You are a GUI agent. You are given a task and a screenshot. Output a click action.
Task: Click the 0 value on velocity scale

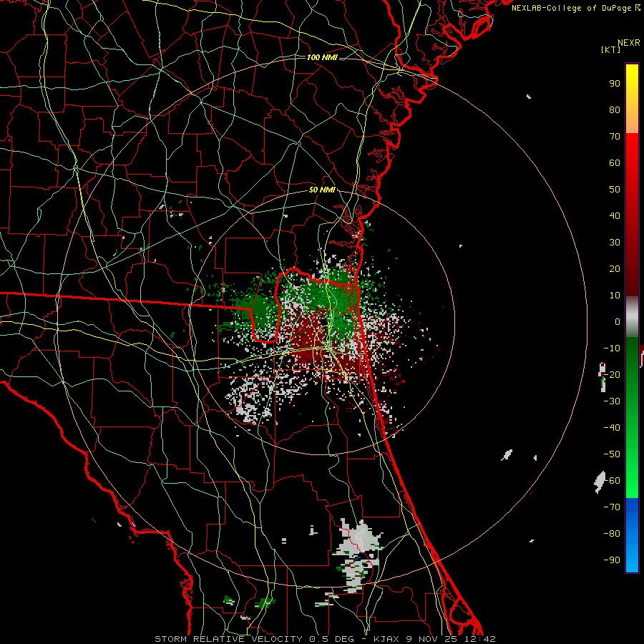click(618, 322)
